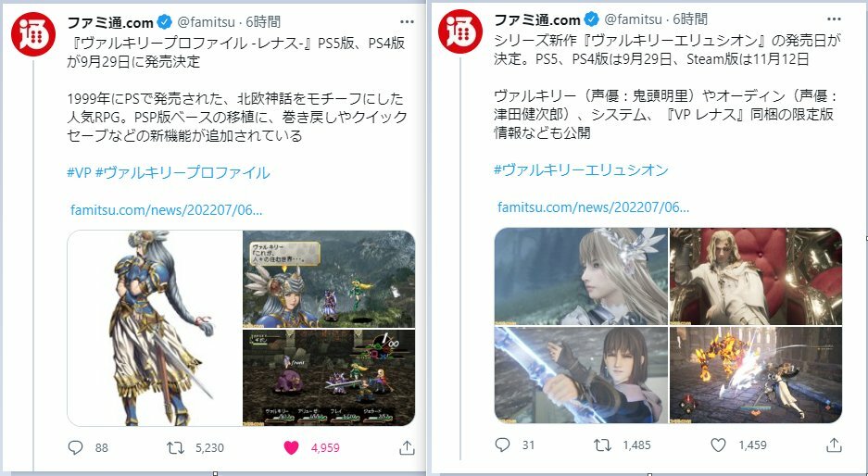868x476 pixels.
Task: Open famitsu.com news link in left tweet
Action: [x=166, y=210]
